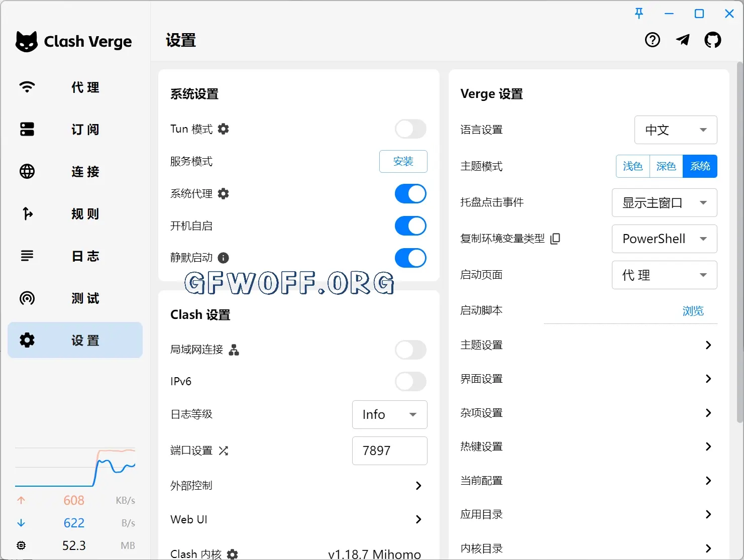Click the globe icon beside 连接

[x=27, y=171]
